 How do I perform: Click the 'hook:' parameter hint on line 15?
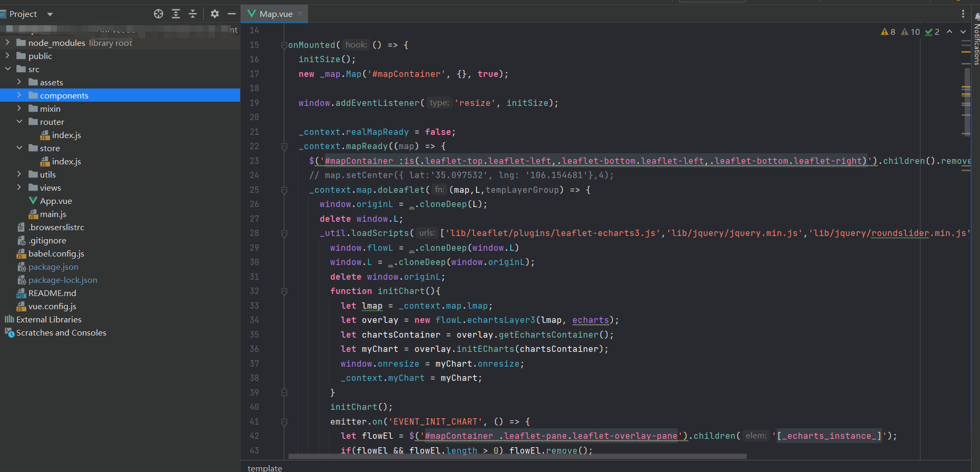357,45
